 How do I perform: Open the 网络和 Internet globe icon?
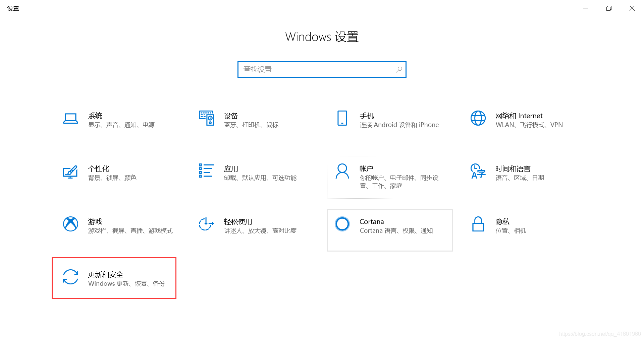(478, 118)
